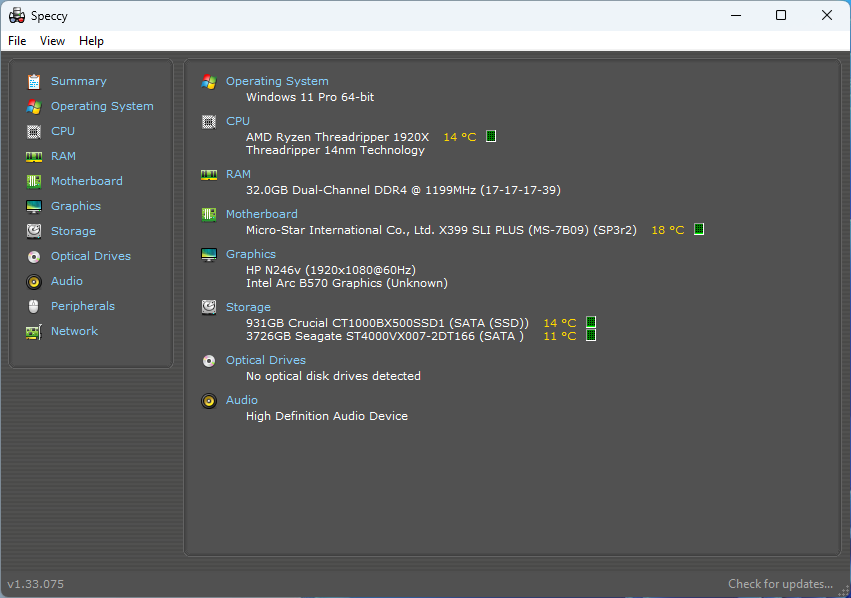Show RAM details from the sidebar
This screenshot has width=851, height=598.
(63, 156)
